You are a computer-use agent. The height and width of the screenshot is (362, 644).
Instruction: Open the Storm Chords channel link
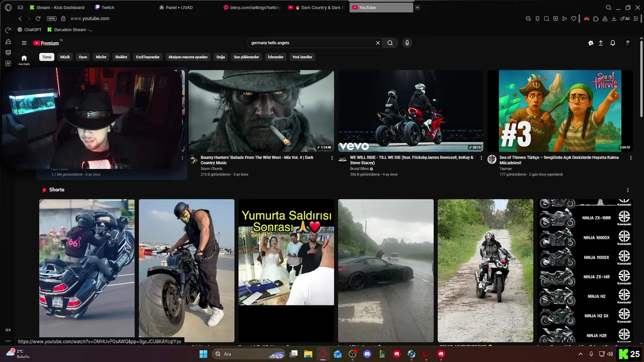pyautogui.click(x=212, y=169)
